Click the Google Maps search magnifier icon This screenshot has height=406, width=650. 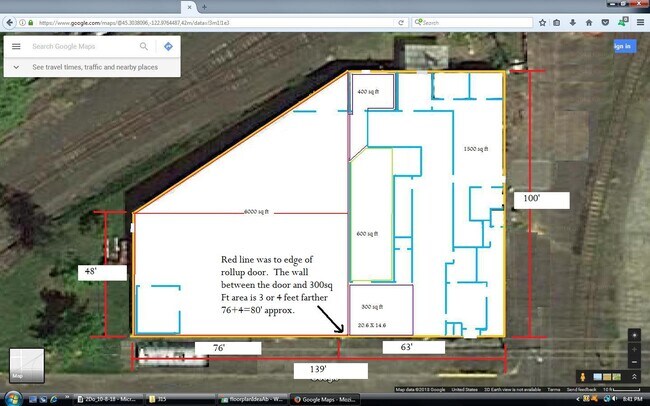(x=144, y=46)
